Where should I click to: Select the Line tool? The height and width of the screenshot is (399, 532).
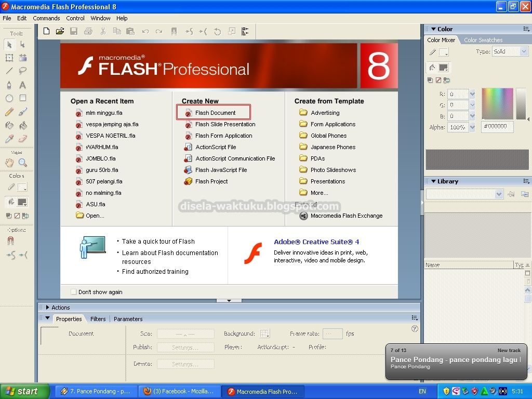[x=9, y=71]
